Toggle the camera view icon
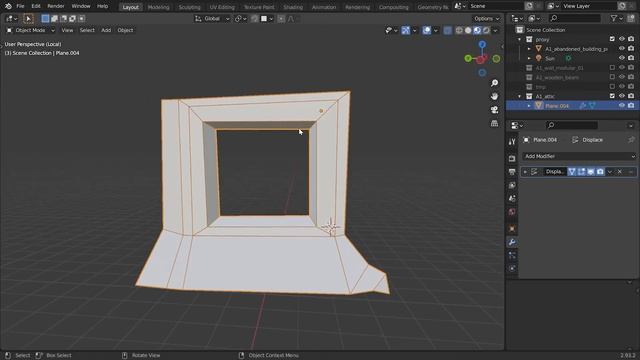640x360 pixels. tap(494, 110)
